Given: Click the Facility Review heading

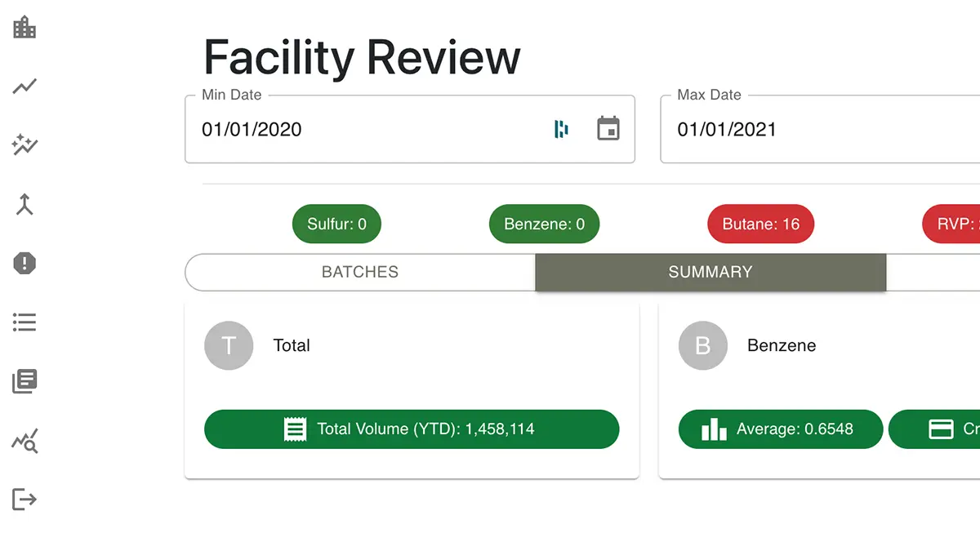Looking at the screenshot, I should coord(362,57).
